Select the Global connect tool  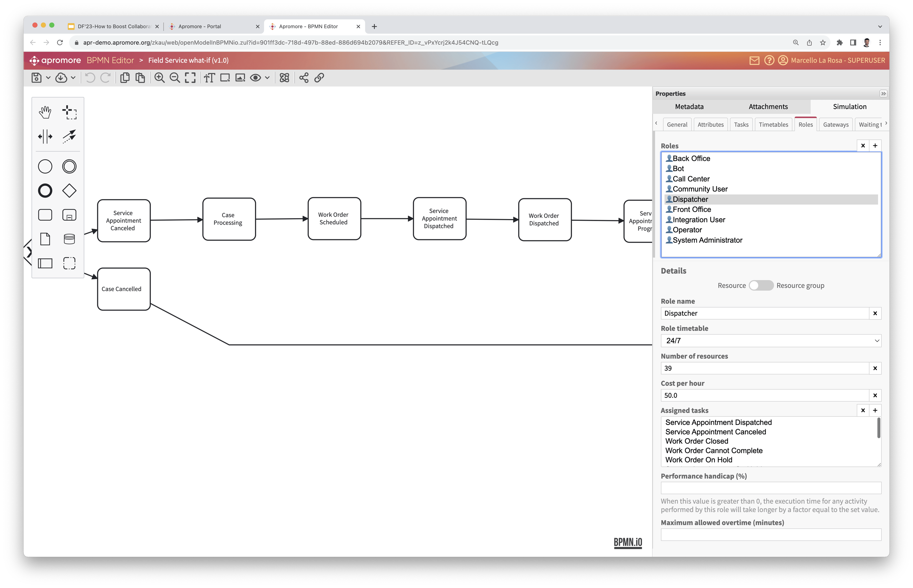coord(69,136)
